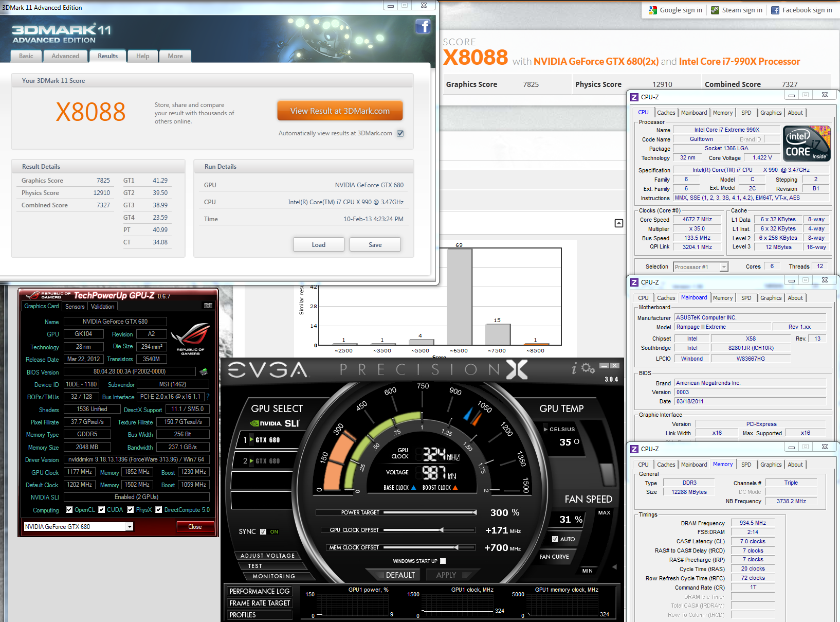The width and height of the screenshot is (840, 622).
Task: Click View Result at 3DMark.com button
Action: 340,111
